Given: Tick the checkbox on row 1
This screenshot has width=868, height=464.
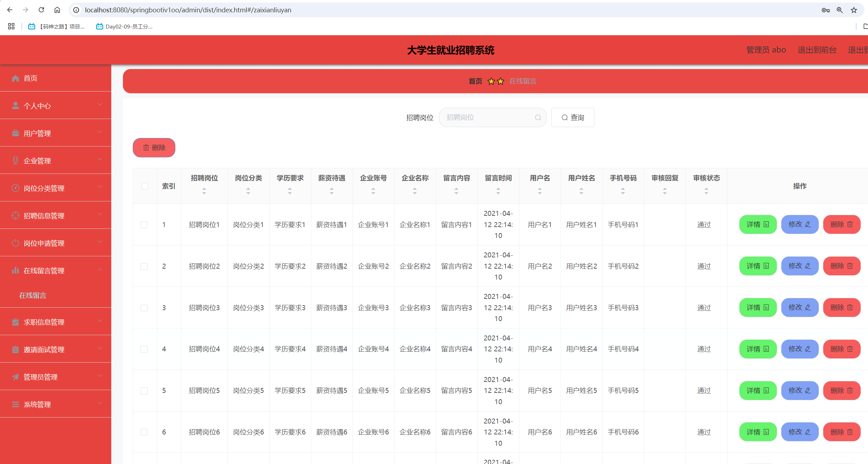Looking at the screenshot, I should click(144, 224).
